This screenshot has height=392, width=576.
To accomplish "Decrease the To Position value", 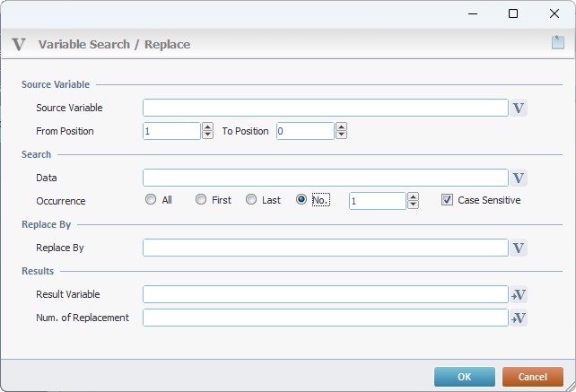I will 341,135.
